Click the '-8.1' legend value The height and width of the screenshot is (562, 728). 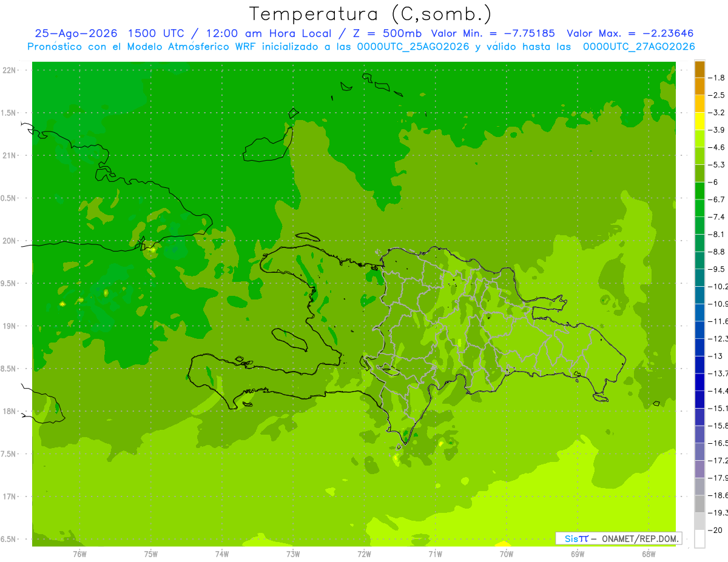pos(716,234)
